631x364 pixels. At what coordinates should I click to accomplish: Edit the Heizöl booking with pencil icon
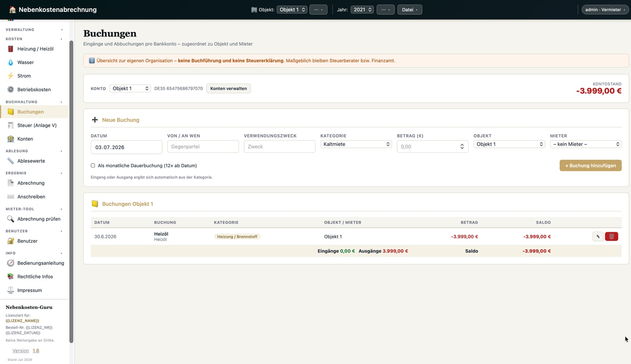coord(598,237)
